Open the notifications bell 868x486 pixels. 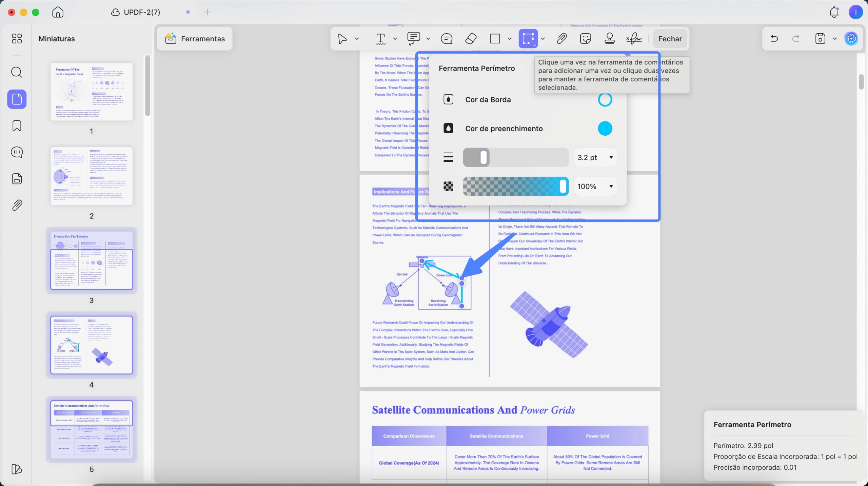pos(834,12)
